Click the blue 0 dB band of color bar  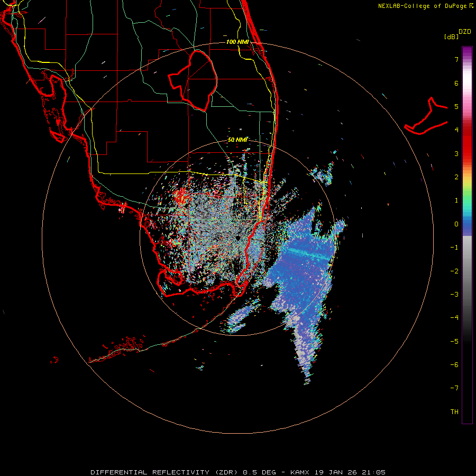pos(467,225)
